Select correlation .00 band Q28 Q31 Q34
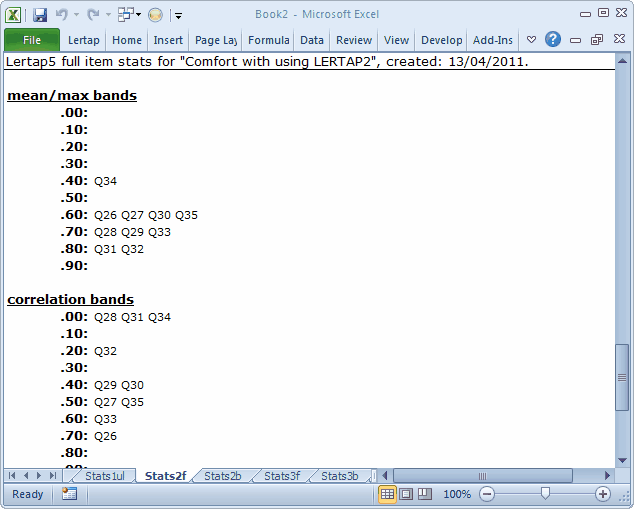 click(x=132, y=317)
